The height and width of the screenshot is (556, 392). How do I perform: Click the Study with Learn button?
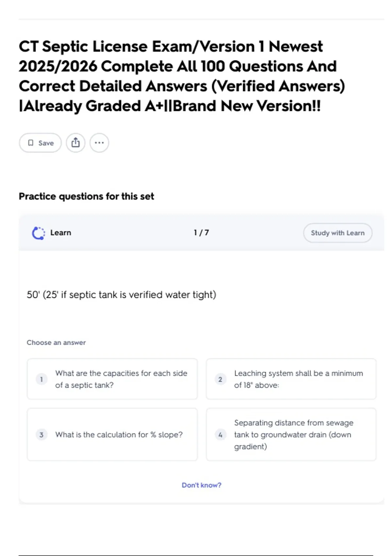[x=337, y=233]
